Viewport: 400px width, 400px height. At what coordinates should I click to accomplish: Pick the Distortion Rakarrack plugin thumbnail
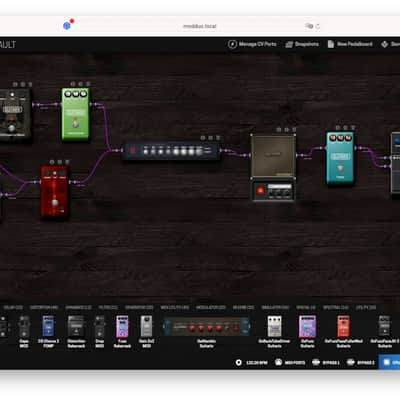point(76,326)
